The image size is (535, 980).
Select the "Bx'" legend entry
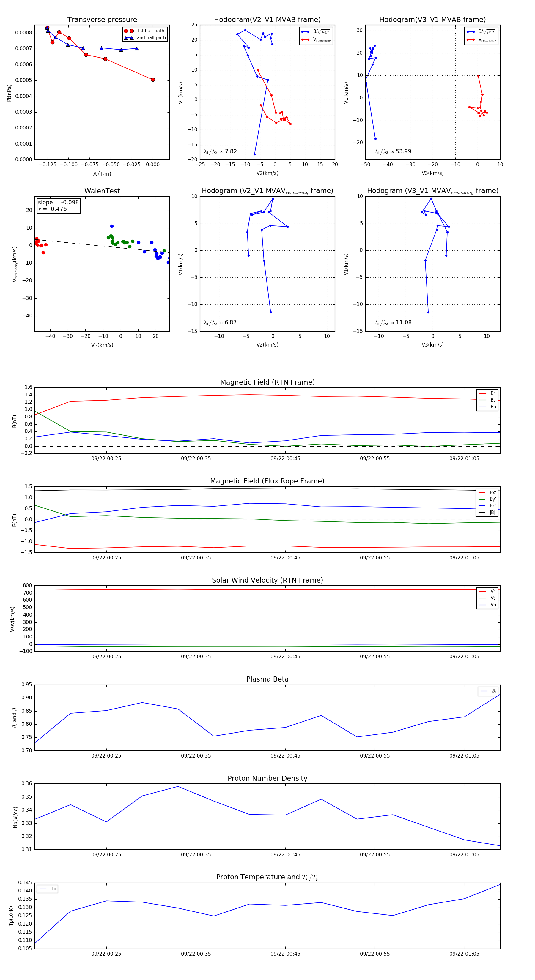click(x=487, y=492)
